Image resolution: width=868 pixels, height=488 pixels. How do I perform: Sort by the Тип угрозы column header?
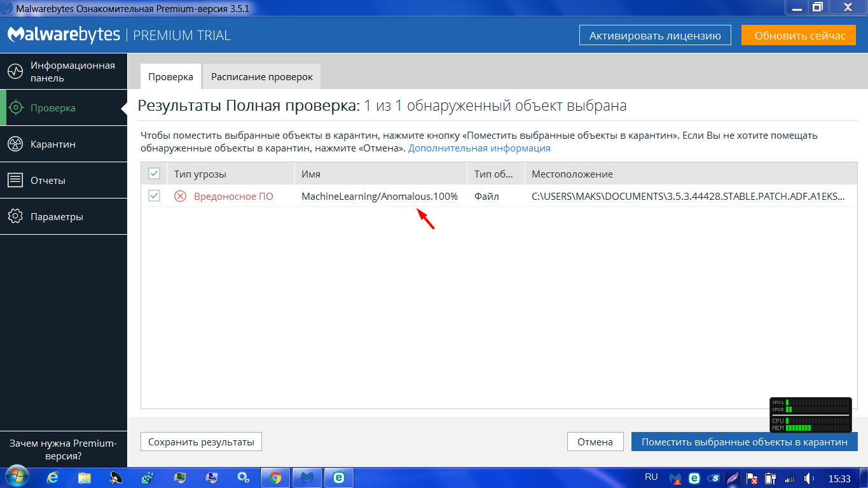[230, 174]
